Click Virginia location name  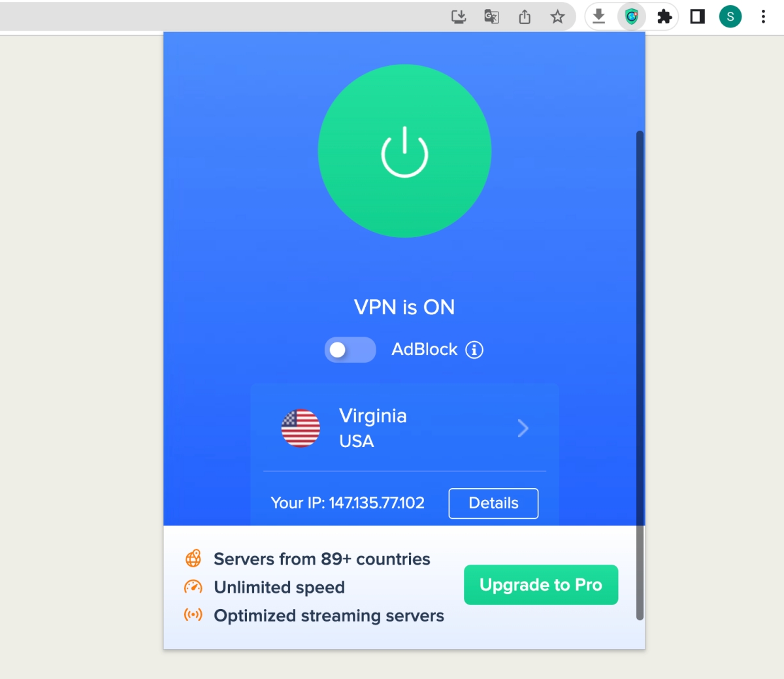[x=372, y=416]
